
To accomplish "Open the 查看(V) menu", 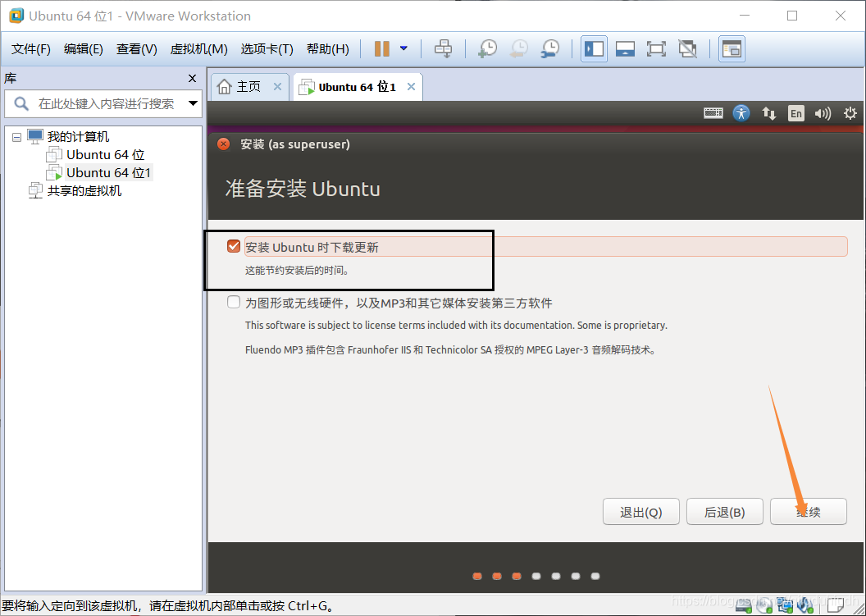I will pos(136,49).
